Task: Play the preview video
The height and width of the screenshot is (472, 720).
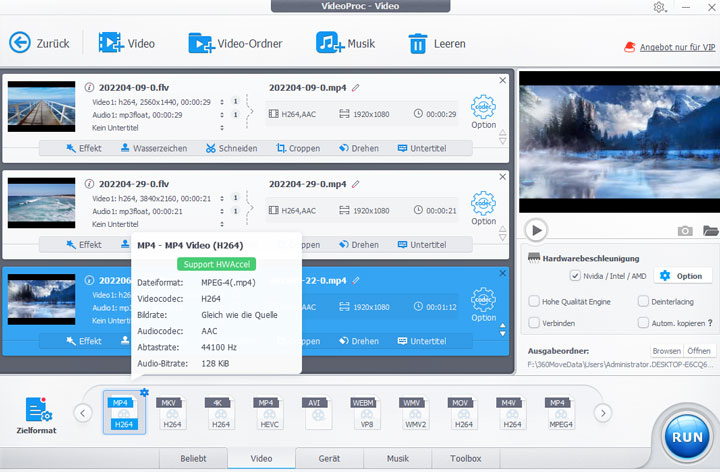Action: click(x=537, y=231)
